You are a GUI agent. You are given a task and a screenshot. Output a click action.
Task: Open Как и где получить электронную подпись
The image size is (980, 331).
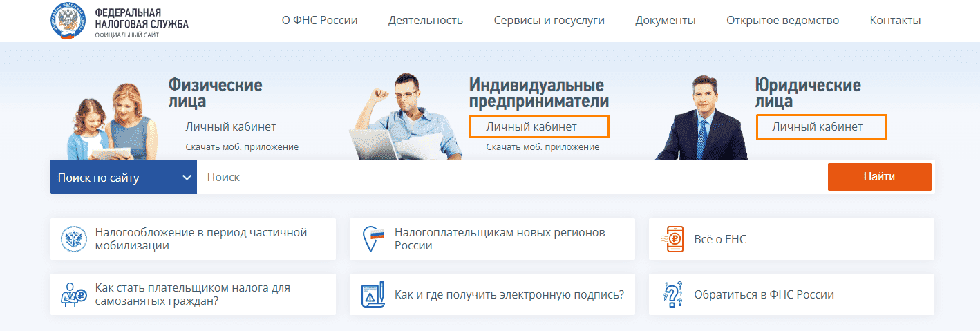pos(492,294)
